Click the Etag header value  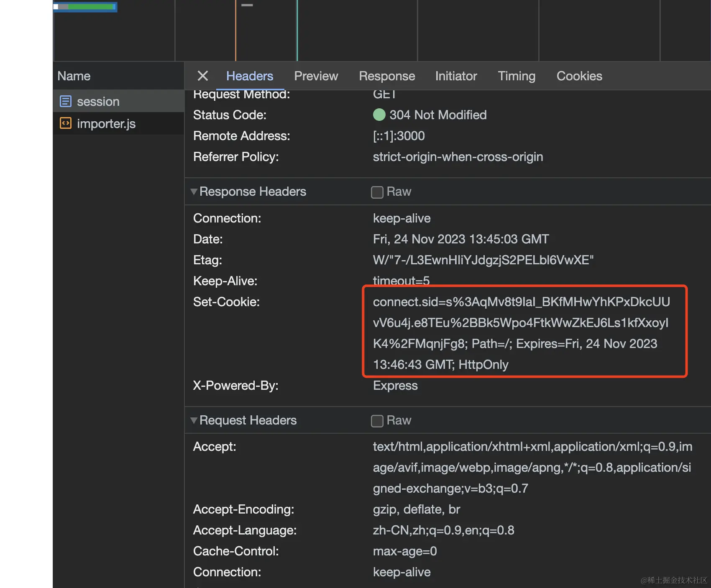pos(483,260)
